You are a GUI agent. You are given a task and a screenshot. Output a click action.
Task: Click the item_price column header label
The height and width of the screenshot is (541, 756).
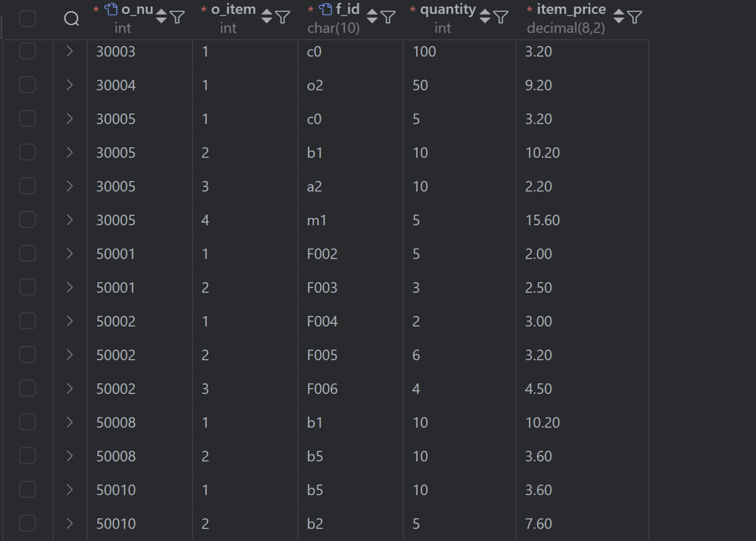coord(571,10)
